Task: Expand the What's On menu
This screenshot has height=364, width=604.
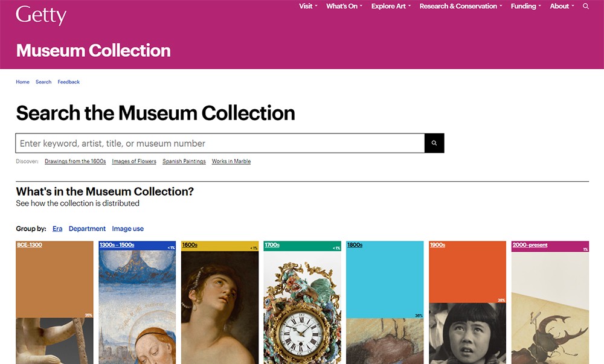Action: click(344, 6)
